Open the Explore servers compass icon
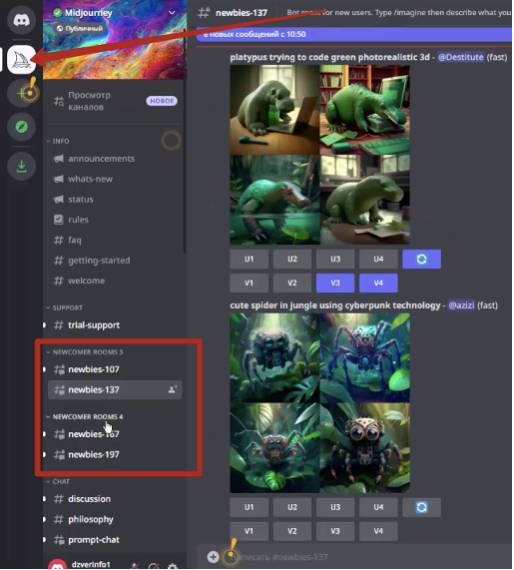Screen dimensions: 514x570 click(21, 127)
